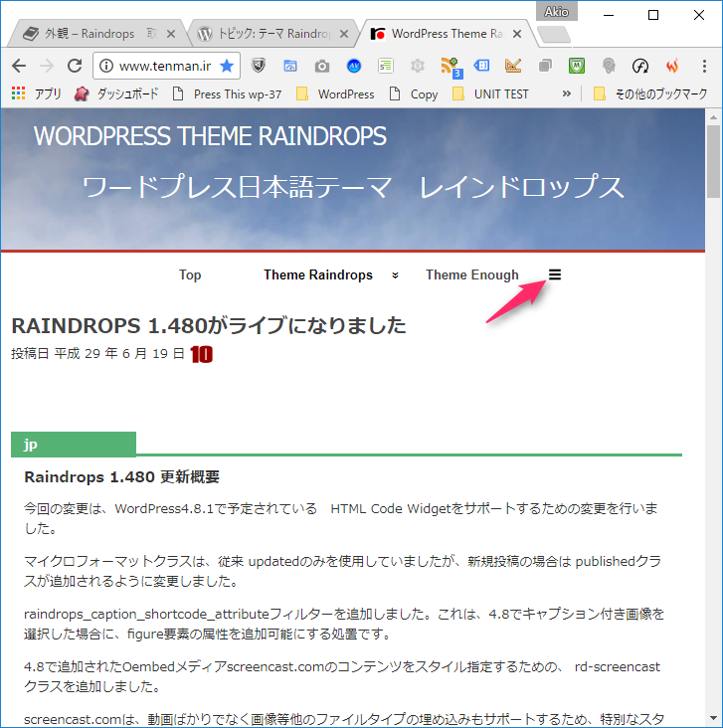Open the shield extension icon
Screen dimensions: 723x728
click(259, 66)
